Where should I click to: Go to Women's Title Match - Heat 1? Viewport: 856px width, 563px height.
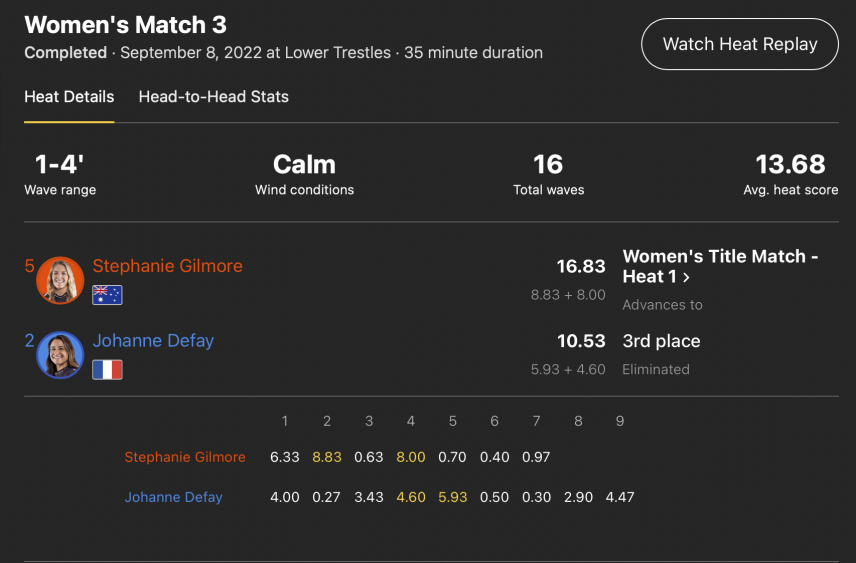(720, 266)
